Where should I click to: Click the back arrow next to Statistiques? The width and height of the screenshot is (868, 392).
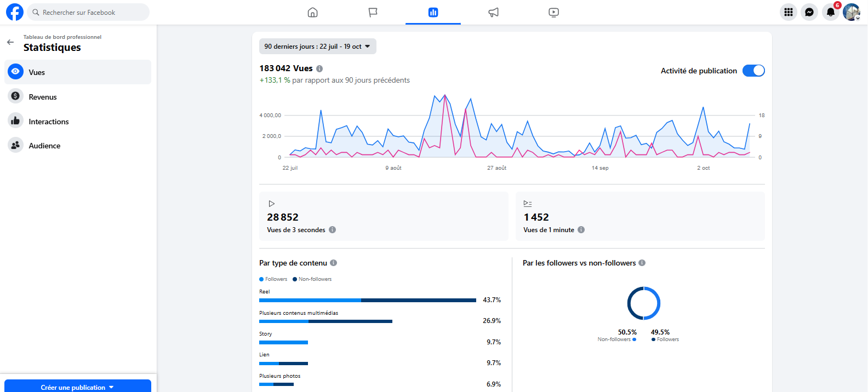click(10, 42)
